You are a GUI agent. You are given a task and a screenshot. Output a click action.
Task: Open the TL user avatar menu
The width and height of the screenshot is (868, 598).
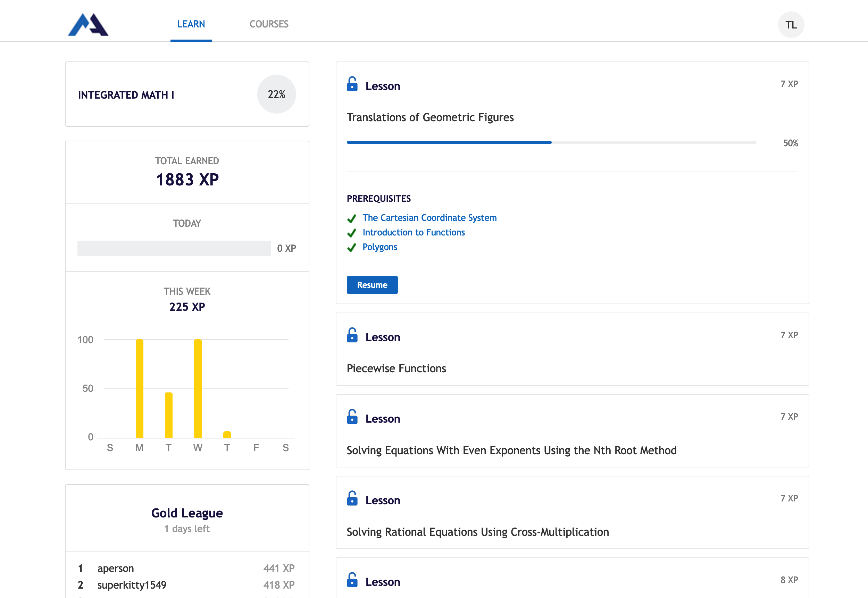tap(791, 25)
